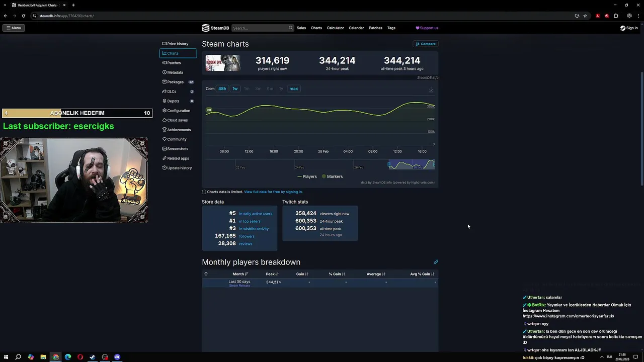Open Community in the sidebar
Image resolution: width=644 pixels, height=362 pixels.
coord(178,139)
